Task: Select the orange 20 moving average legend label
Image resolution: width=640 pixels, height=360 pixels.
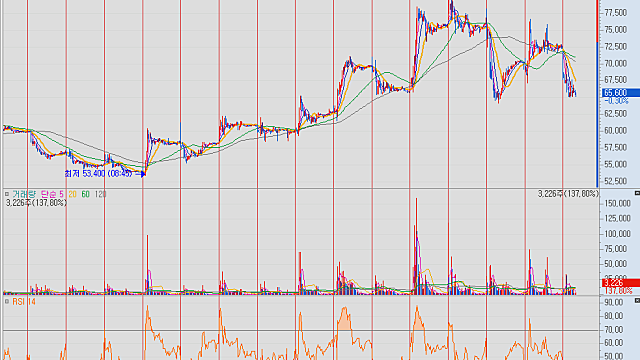Action: click(72, 194)
